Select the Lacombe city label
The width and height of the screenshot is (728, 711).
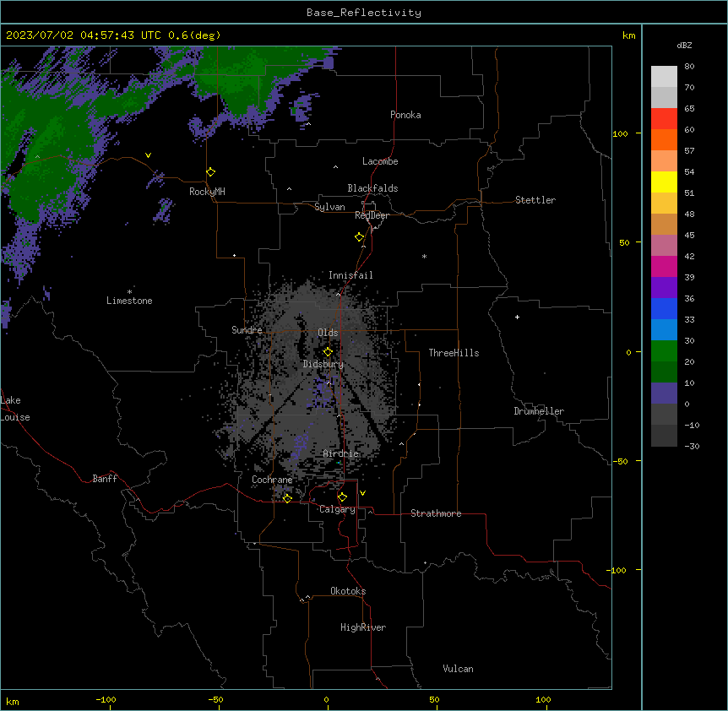380,161
